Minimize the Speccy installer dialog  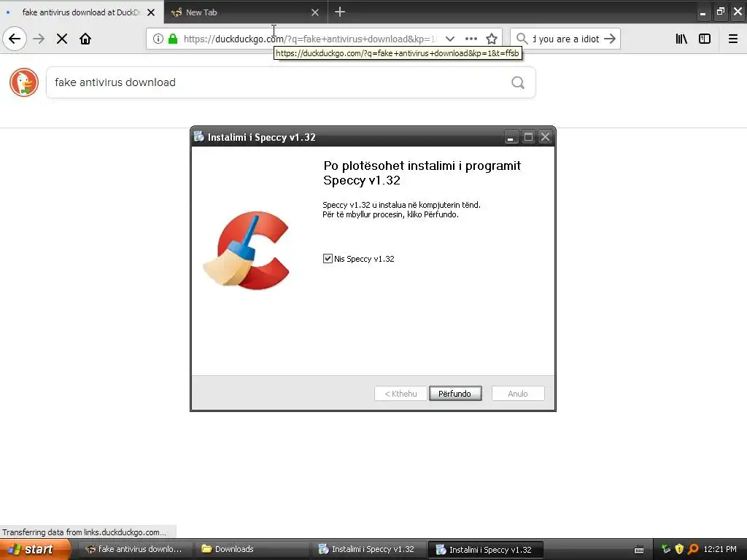pyautogui.click(x=510, y=137)
